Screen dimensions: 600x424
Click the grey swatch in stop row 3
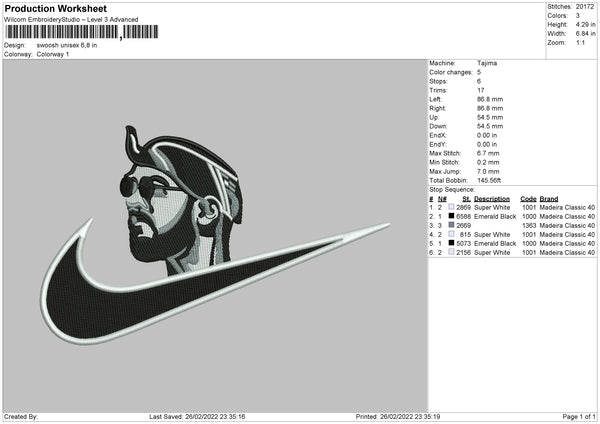tap(451, 225)
